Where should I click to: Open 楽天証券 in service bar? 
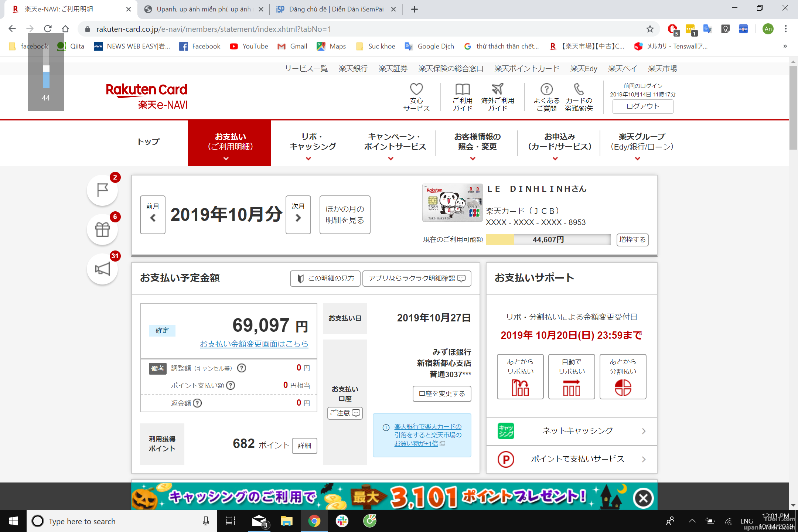[x=393, y=68]
